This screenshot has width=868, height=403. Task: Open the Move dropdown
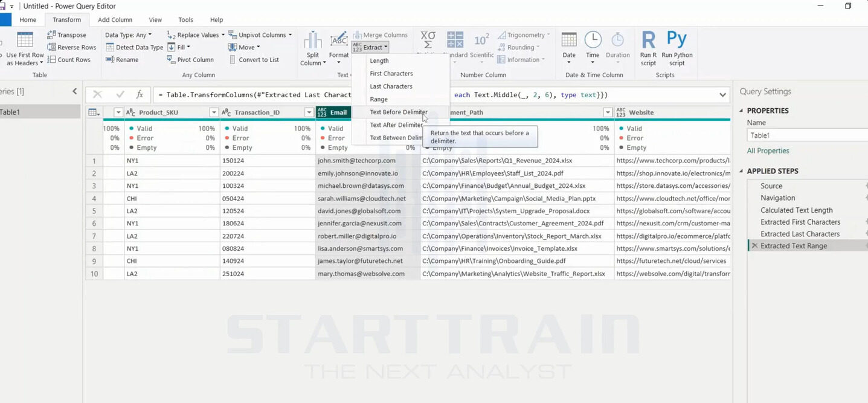pos(245,47)
